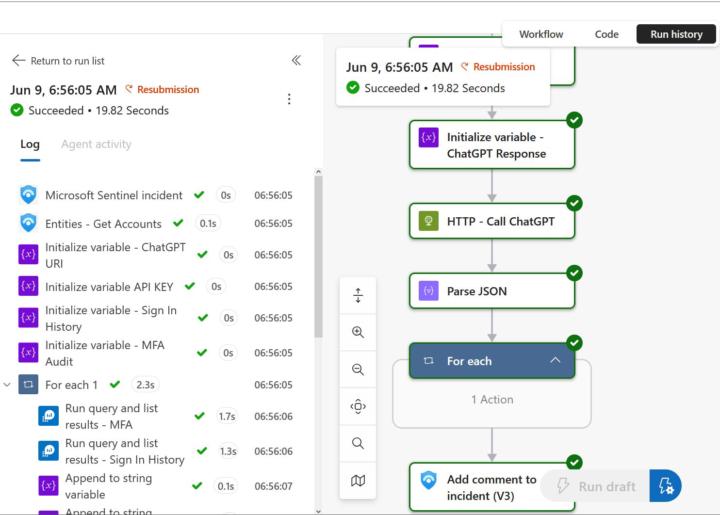Viewport: 720px width, 515px height.
Task: Click the Entities - Get Accounts shield icon
Action: click(28, 224)
